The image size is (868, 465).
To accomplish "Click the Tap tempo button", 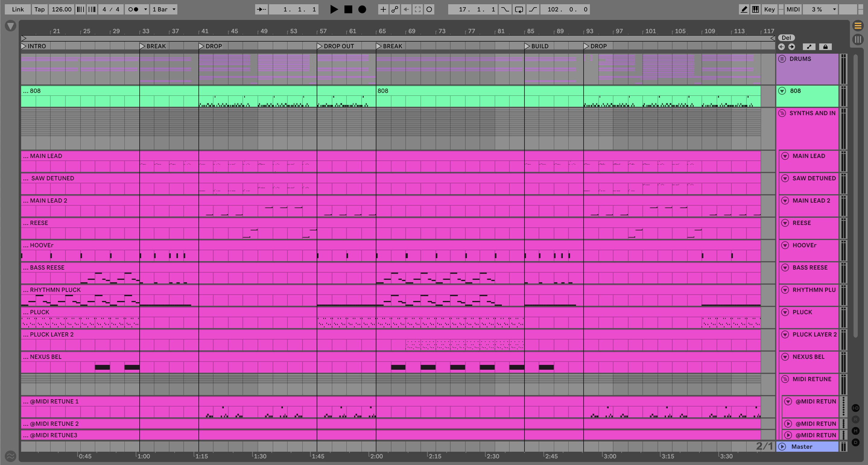I will coord(40,9).
